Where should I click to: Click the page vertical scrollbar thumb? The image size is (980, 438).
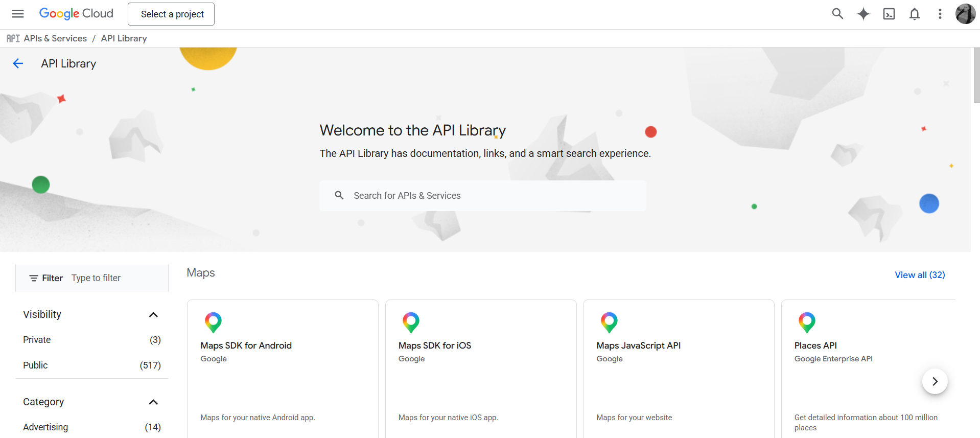coord(976,75)
